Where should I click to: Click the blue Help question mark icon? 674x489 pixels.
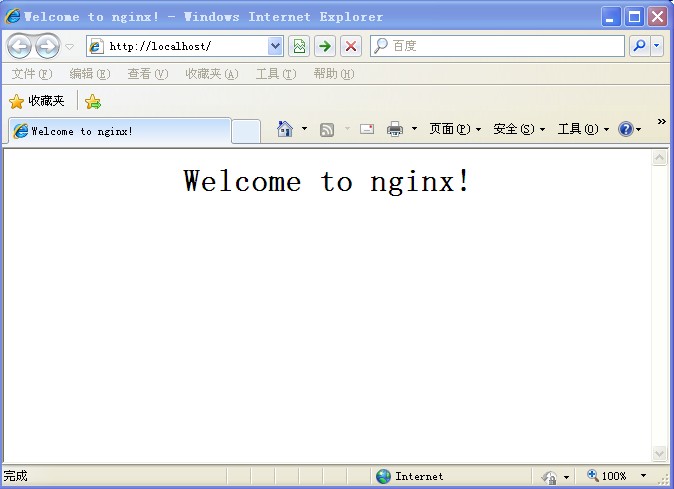[626, 129]
